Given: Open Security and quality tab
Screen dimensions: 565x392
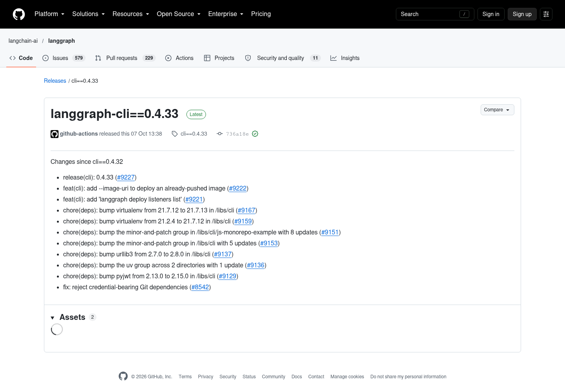Looking at the screenshot, I should 282,58.
